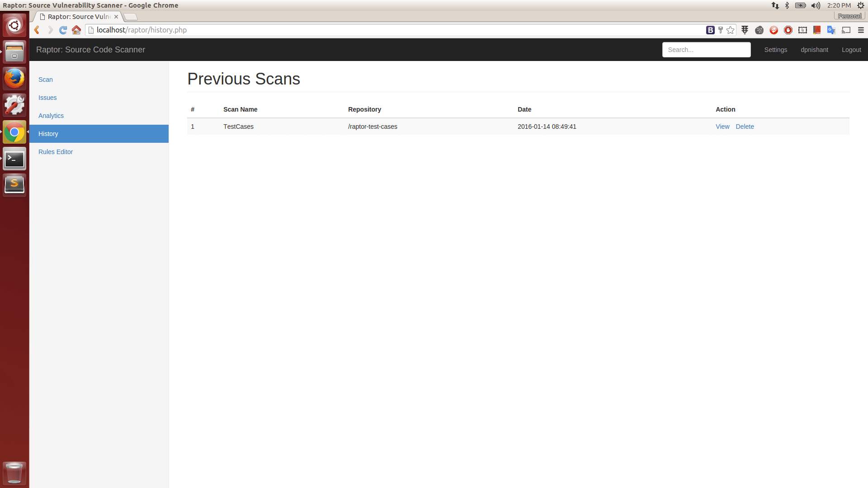This screenshot has width=868, height=488.
Task: Open the Chrome hamburger menu
Action: click(x=861, y=30)
